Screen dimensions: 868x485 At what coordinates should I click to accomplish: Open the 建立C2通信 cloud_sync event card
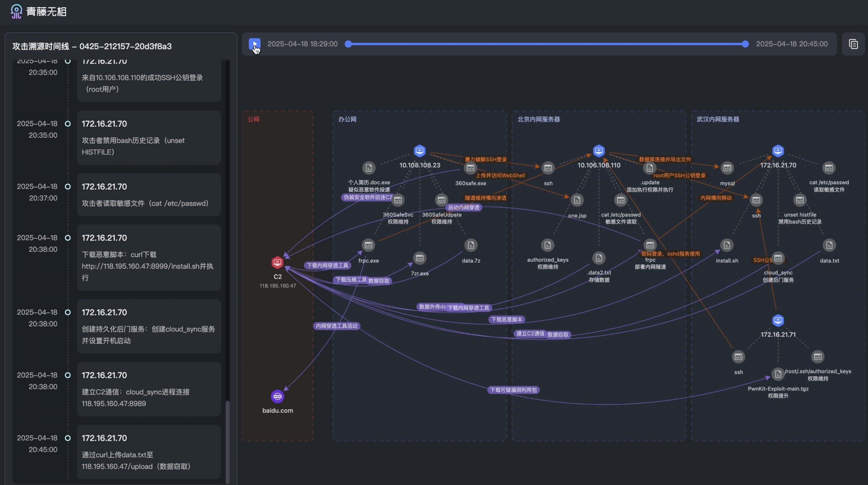pyautogui.click(x=149, y=389)
